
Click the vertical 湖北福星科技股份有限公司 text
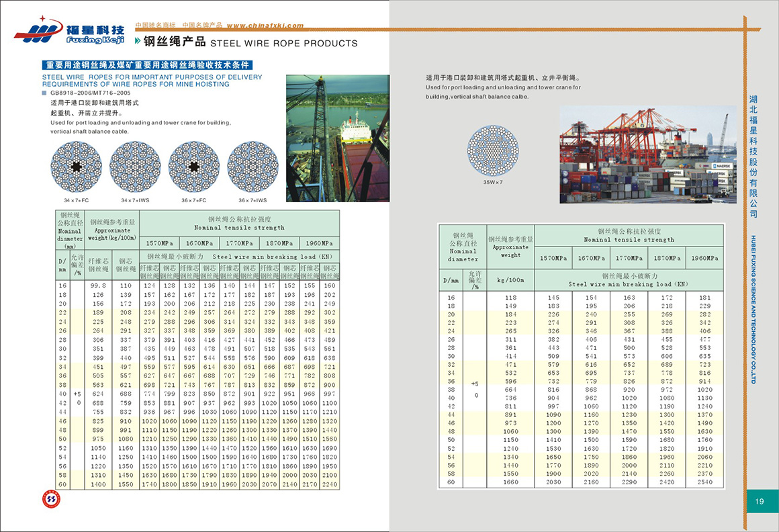(x=753, y=156)
